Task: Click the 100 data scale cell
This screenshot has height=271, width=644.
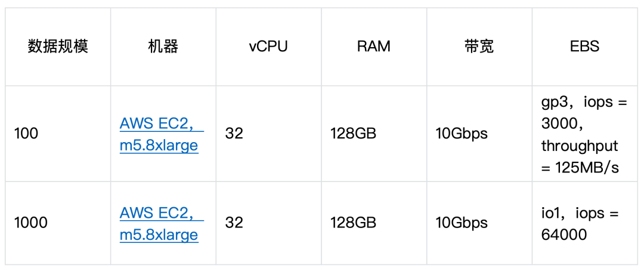Action: [x=26, y=134]
